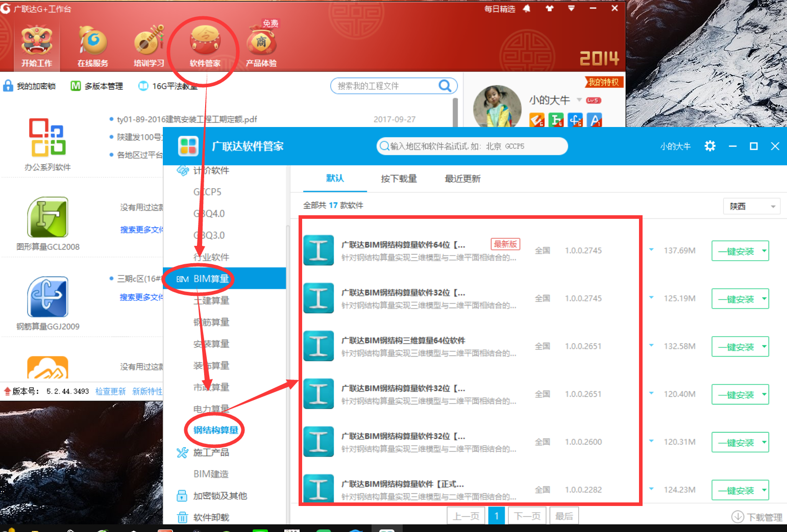Screen dimensions: 787x532
Task: Click 最后 pagination button
Action: click(564, 516)
